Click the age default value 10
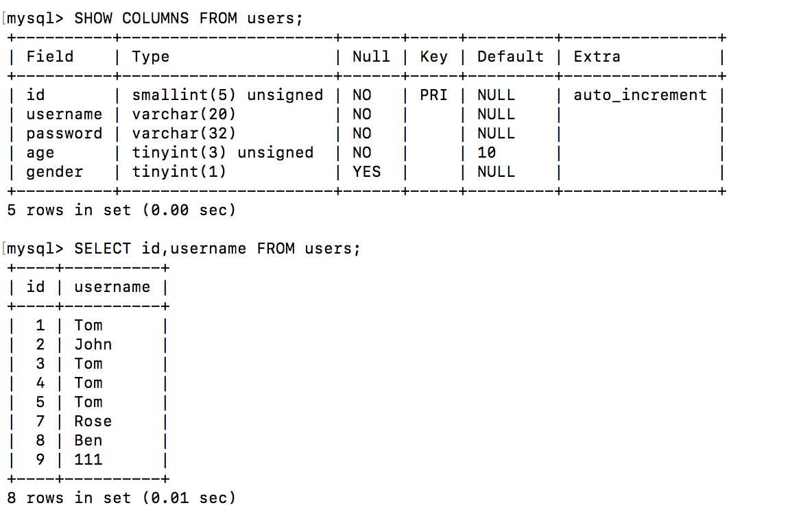Viewport: 812px width, 525px height. pos(486,153)
